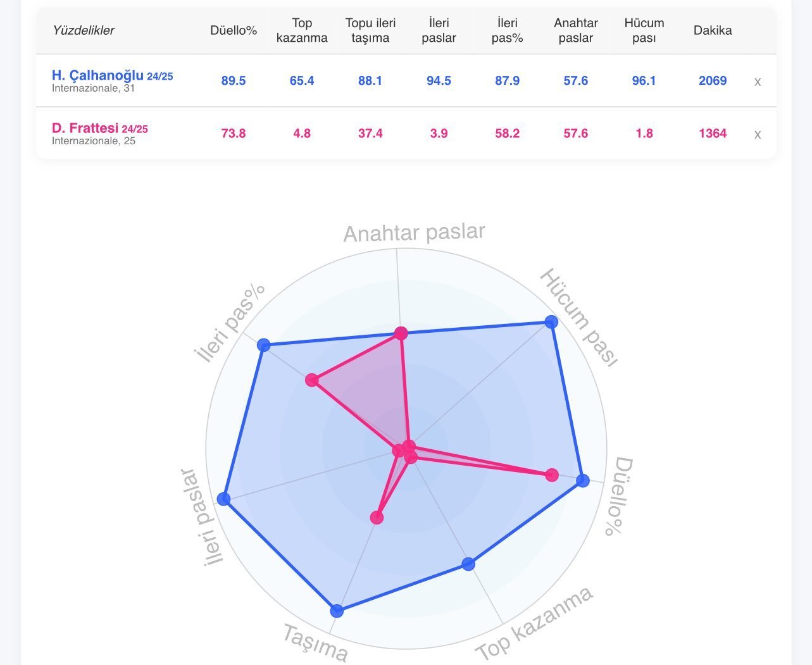812x665 pixels.
Task: Remove H. Çalhanoğlu row with x
Action: point(757,82)
